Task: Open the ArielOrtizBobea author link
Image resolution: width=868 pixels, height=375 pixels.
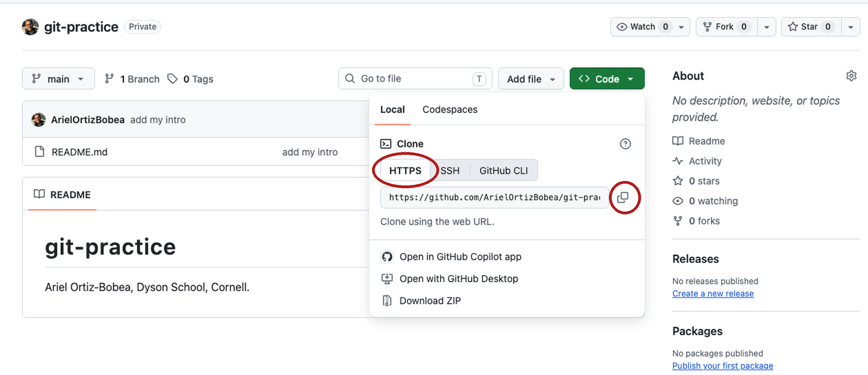Action: coord(88,120)
